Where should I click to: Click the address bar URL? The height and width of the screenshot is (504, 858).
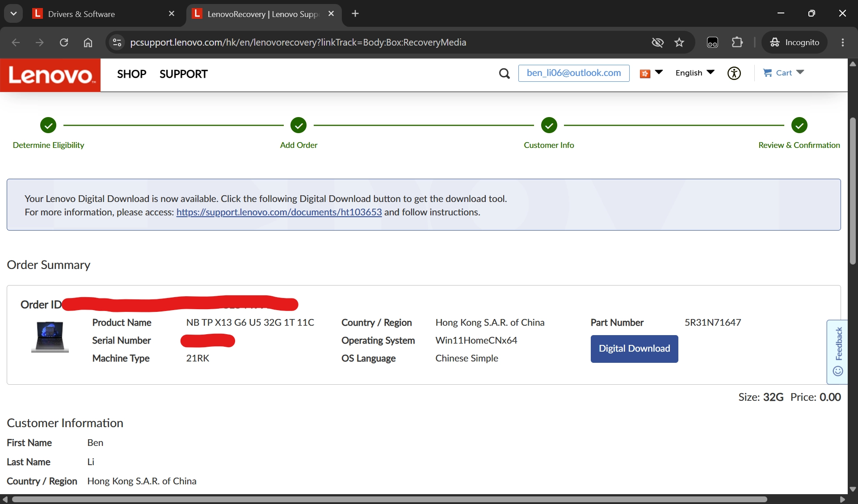298,42
